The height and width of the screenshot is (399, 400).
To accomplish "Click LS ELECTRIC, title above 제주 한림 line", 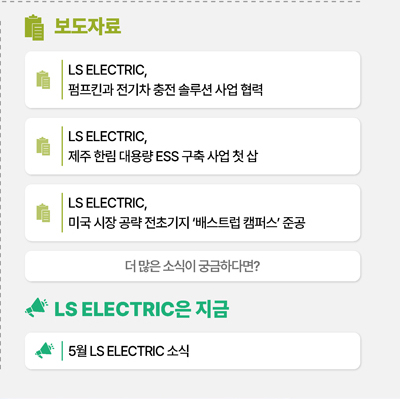I will click(108, 136).
